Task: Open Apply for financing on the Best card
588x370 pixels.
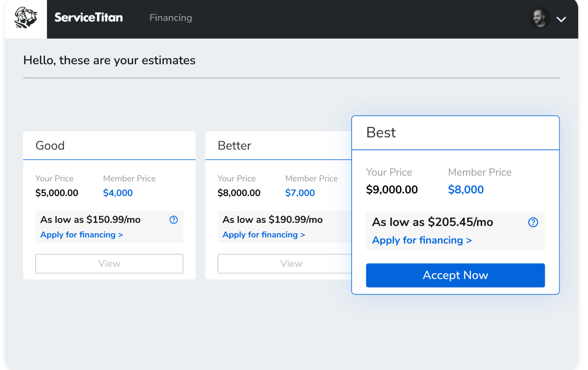Action: (421, 240)
